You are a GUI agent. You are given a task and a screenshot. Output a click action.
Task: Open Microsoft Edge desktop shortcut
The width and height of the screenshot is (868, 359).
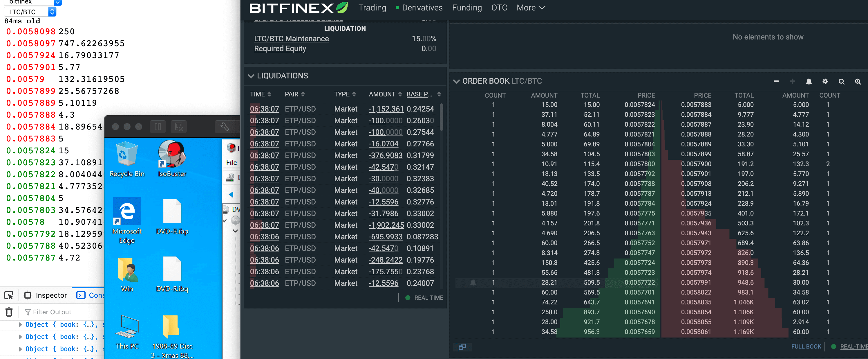click(127, 221)
